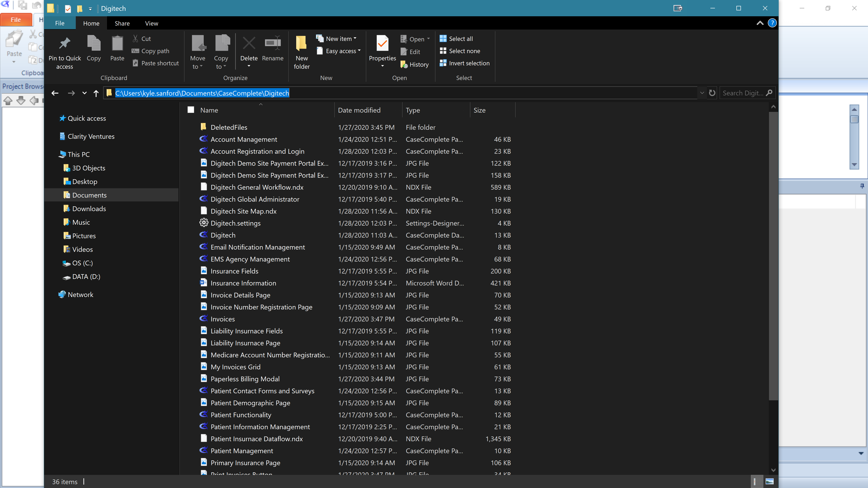
Task: Click the Properties checkmark icon
Action: coord(382,43)
